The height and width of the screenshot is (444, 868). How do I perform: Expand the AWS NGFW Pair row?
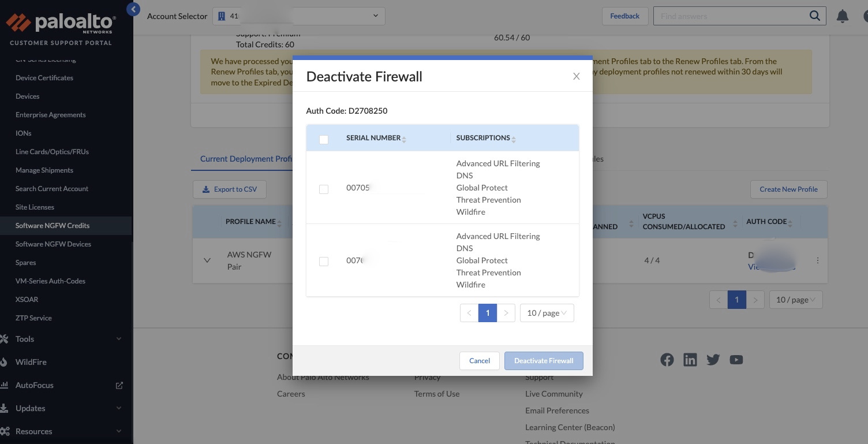(207, 260)
